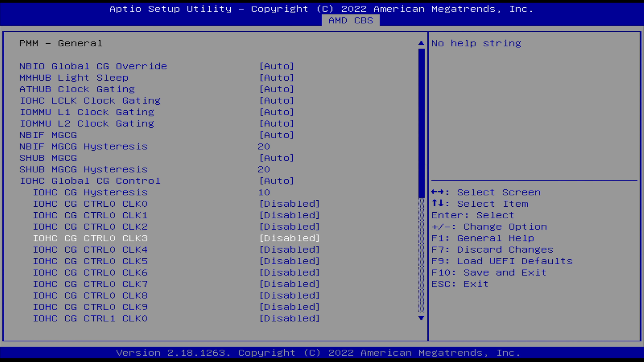This screenshot has height=362, width=644.
Task: Click the 'F10: Save and Exit' hint
Action: [489, 273]
